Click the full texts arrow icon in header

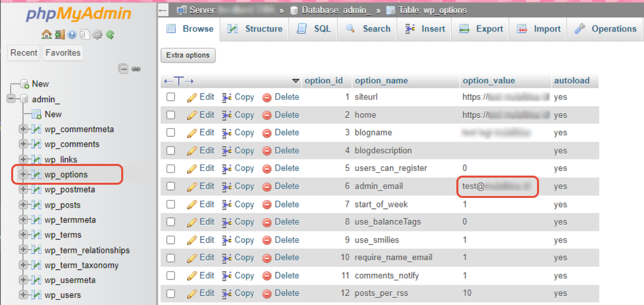click(178, 81)
